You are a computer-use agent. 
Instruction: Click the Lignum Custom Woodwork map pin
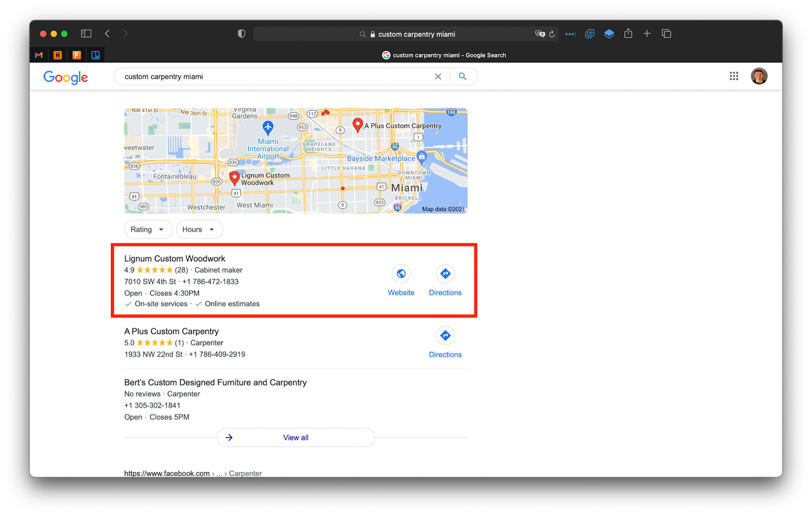(x=234, y=178)
